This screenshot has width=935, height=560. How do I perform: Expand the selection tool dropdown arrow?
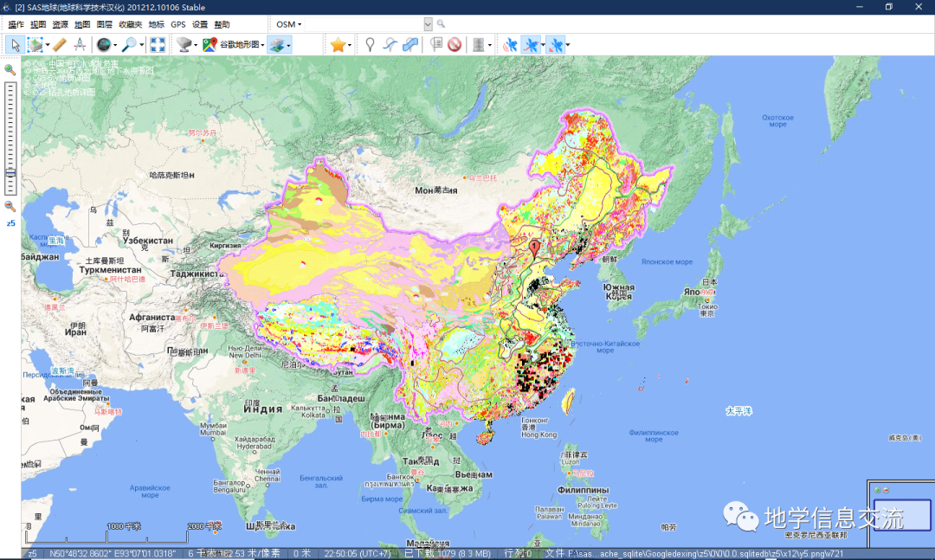[47, 45]
